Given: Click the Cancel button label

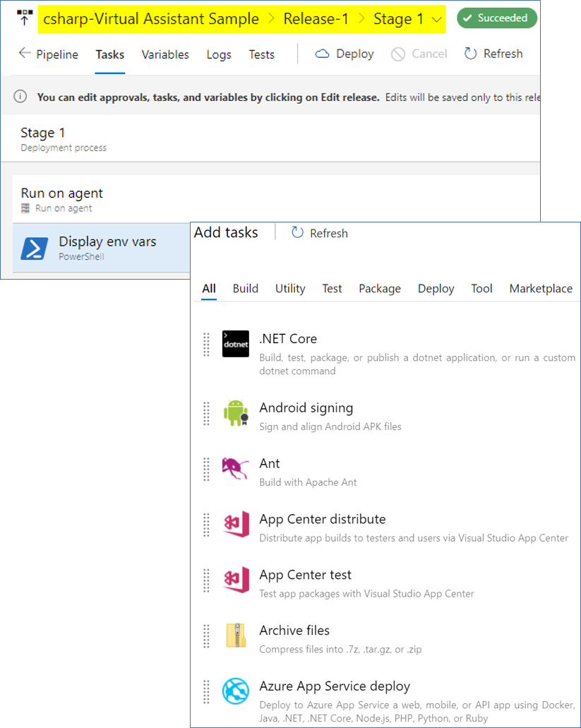Looking at the screenshot, I should pos(429,54).
